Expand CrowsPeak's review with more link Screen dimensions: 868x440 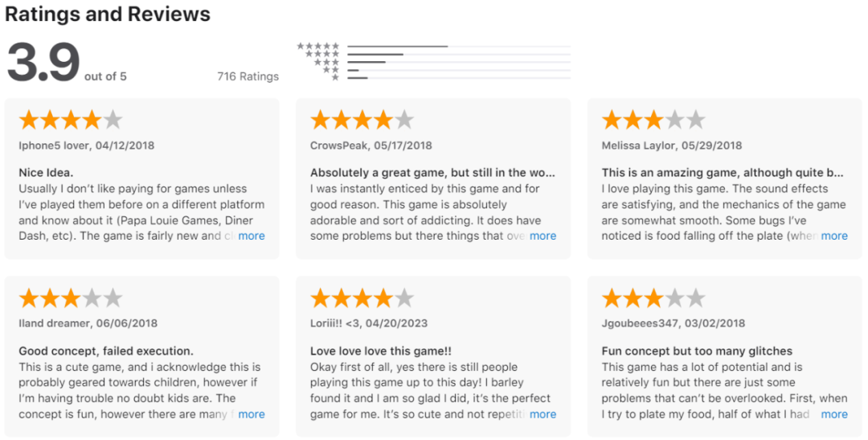542,236
